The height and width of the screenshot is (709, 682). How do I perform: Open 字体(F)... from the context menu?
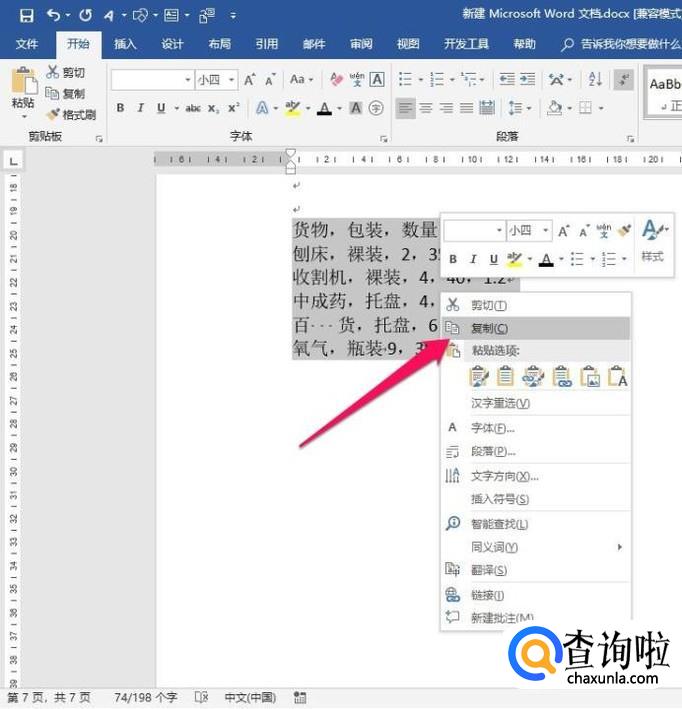[535, 428]
